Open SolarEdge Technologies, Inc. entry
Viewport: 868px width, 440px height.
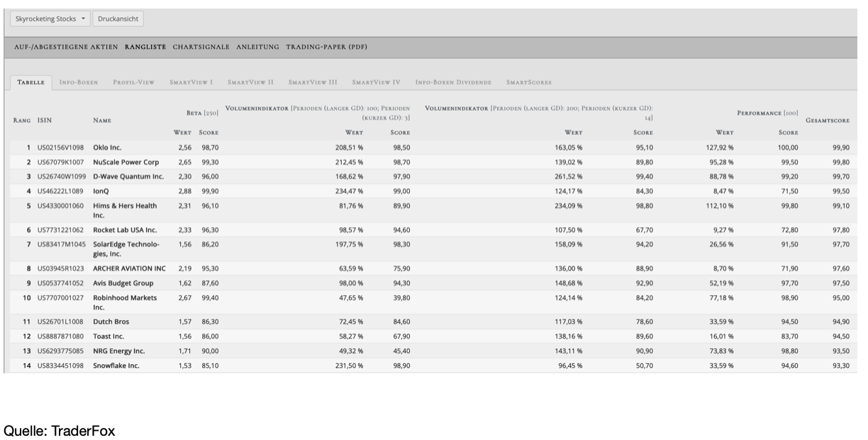(126, 249)
